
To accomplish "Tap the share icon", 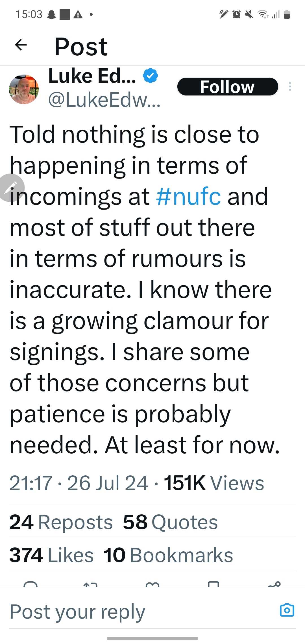I will pyautogui.click(x=274, y=584).
